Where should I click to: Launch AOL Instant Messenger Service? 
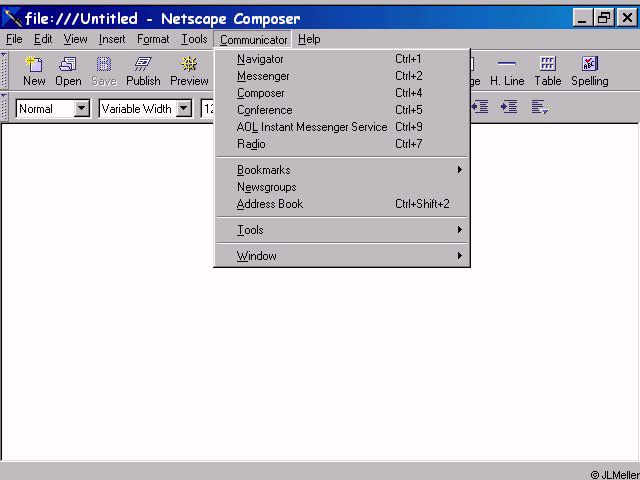pyautogui.click(x=342, y=127)
